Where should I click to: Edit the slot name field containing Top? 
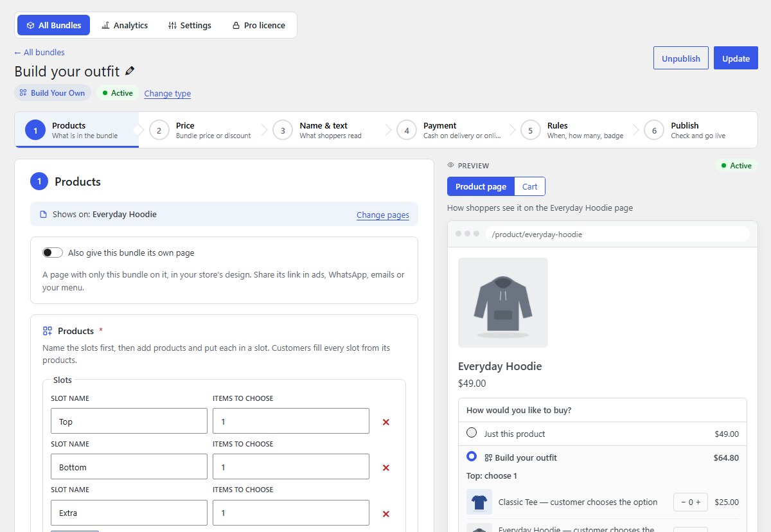pyautogui.click(x=129, y=421)
